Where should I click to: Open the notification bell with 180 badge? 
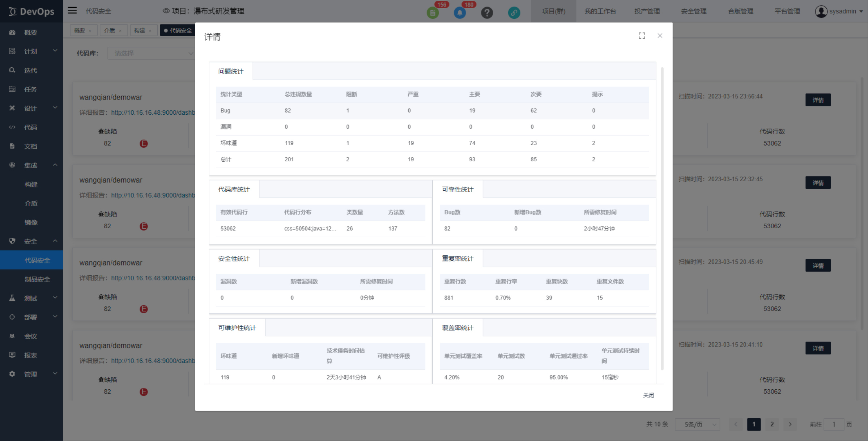coord(460,13)
